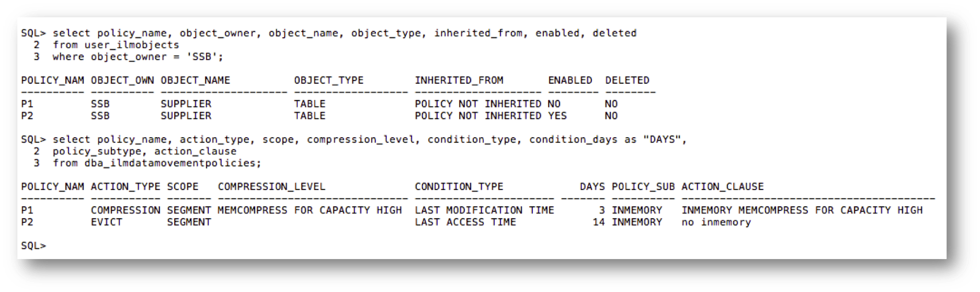Click the INHERITED_FROM column header
The width and height of the screenshot is (980, 292).
click(459, 80)
